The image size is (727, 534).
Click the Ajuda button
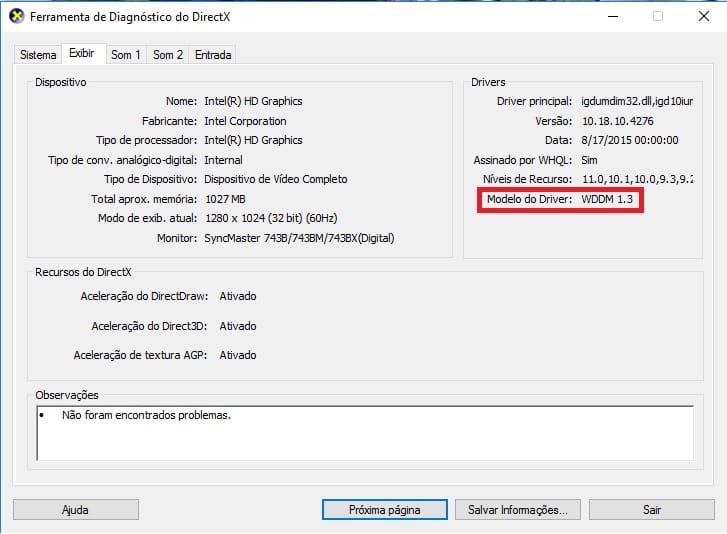click(x=76, y=510)
